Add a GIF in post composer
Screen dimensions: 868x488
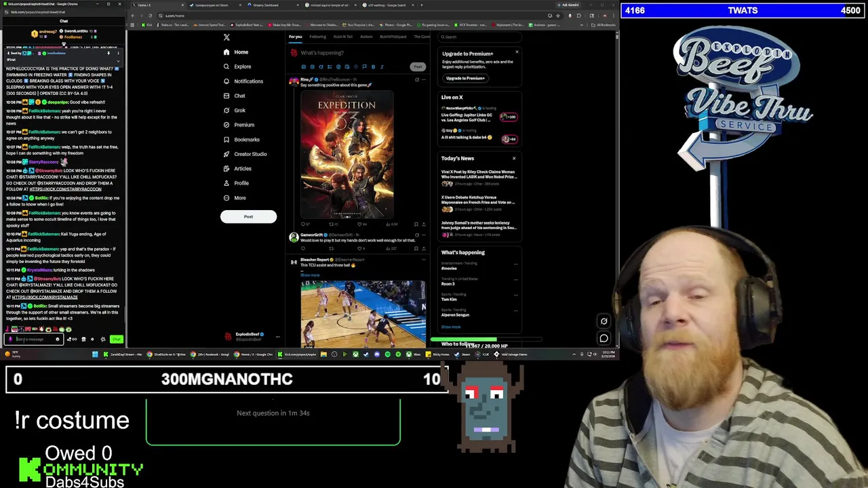coord(312,66)
